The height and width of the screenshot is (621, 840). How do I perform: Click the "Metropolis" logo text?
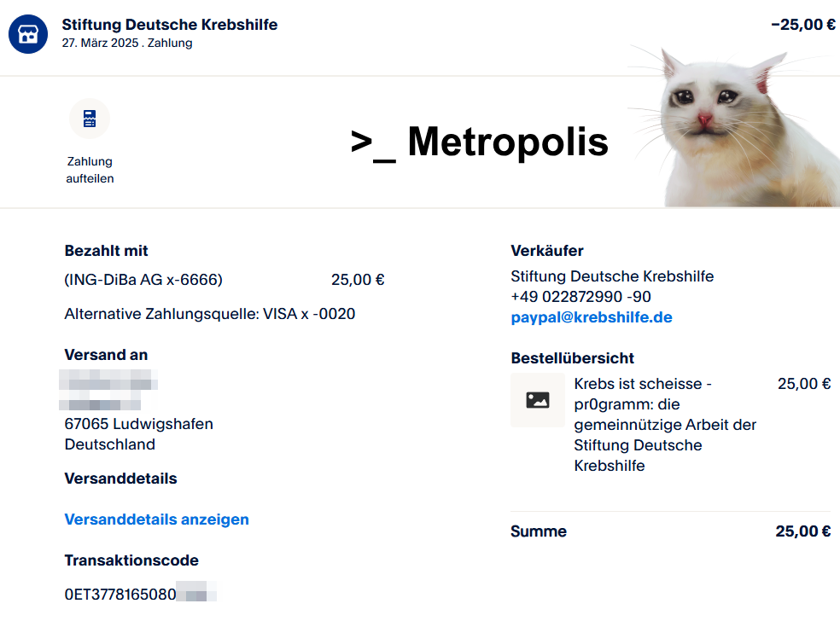pyautogui.click(x=480, y=142)
